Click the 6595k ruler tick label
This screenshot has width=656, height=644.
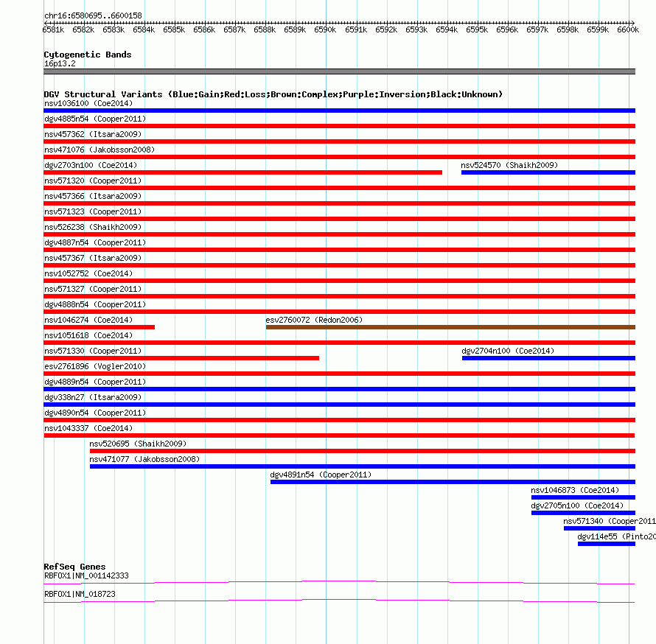[477, 29]
